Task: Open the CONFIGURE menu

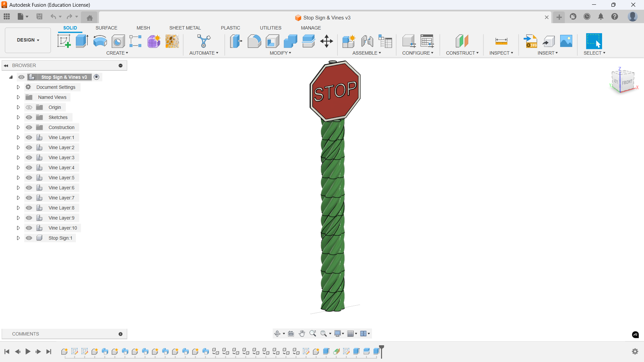Action: tap(418, 53)
